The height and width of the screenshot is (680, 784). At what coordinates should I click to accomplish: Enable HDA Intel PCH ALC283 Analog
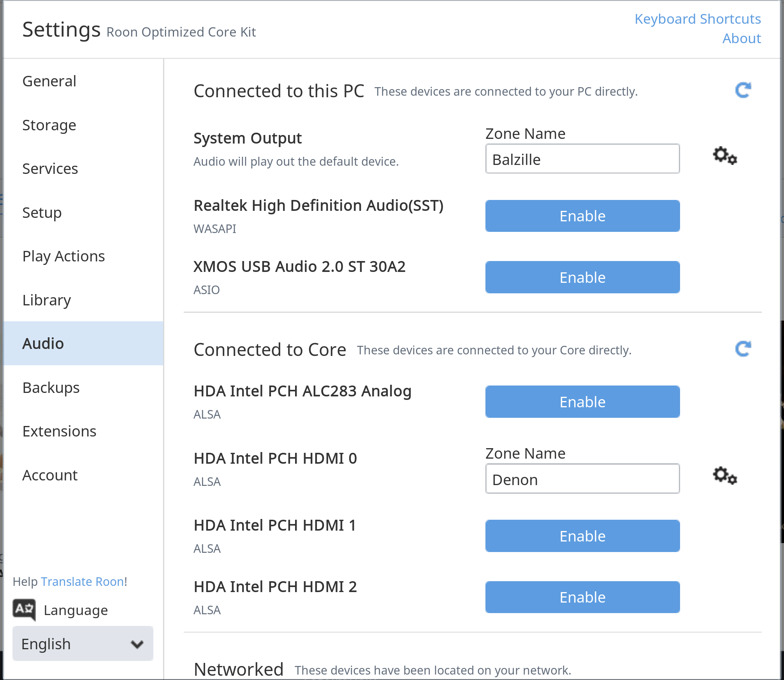point(582,401)
